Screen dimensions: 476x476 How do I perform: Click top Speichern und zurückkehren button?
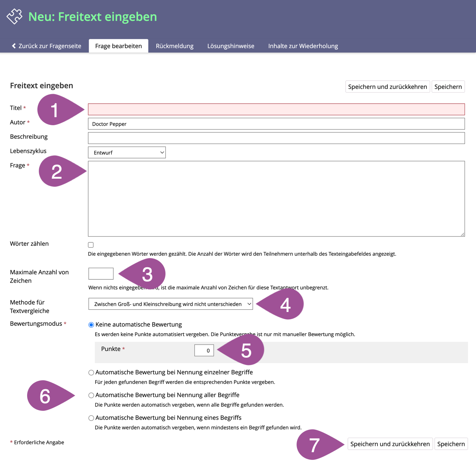tap(387, 87)
